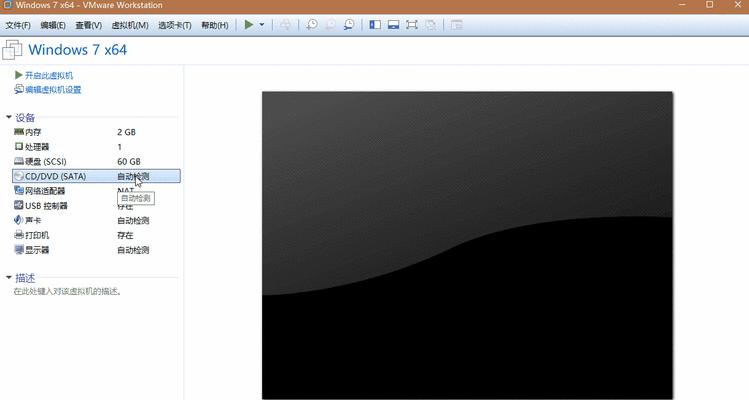Click the disc icon beside CD/DVD
This screenshot has width=749, height=400.
coord(19,176)
